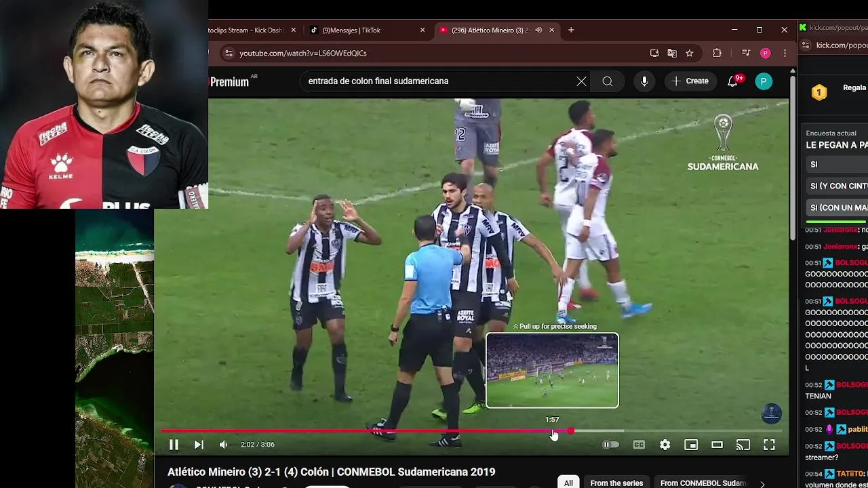This screenshot has width=868, height=488.
Task: Open the YouTube account avatar menu
Action: point(764,81)
